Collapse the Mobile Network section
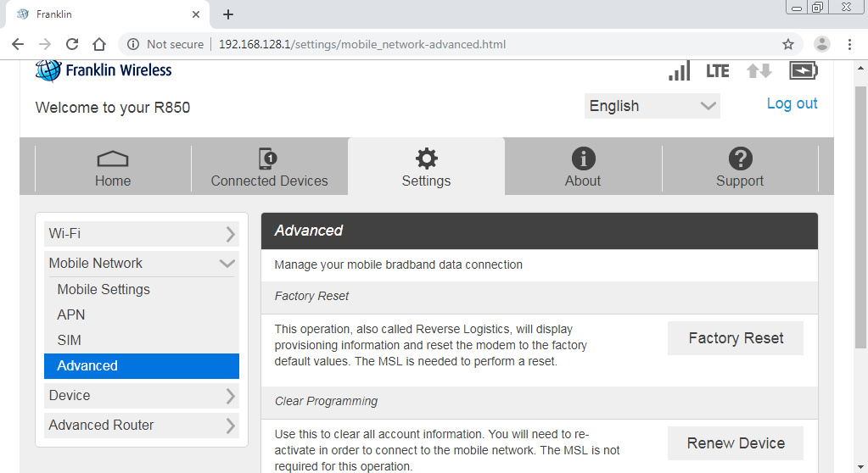Screen dimensions: 868x473 point(142,264)
